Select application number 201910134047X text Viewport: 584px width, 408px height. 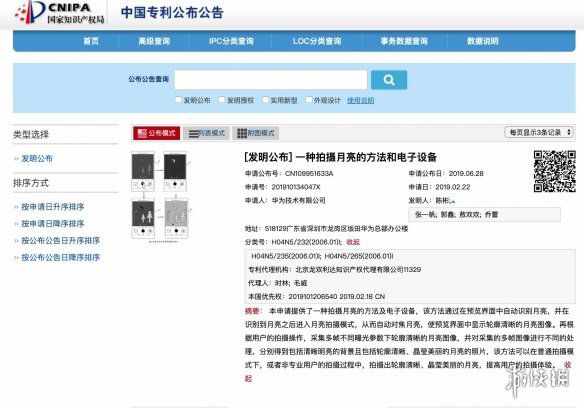pyautogui.click(x=296, y=187)
